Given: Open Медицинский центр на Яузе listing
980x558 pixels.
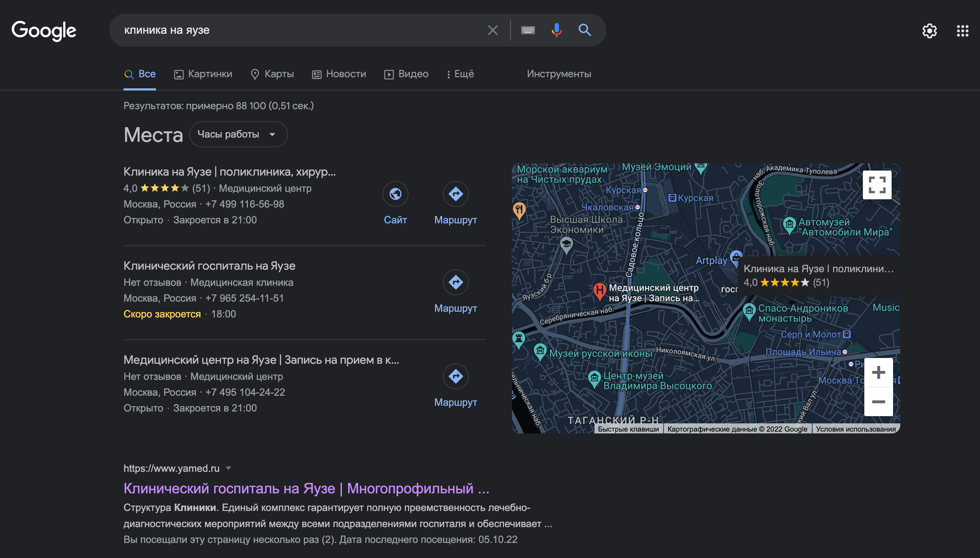Looking at the screenshot, I should [x=261, y=360].
